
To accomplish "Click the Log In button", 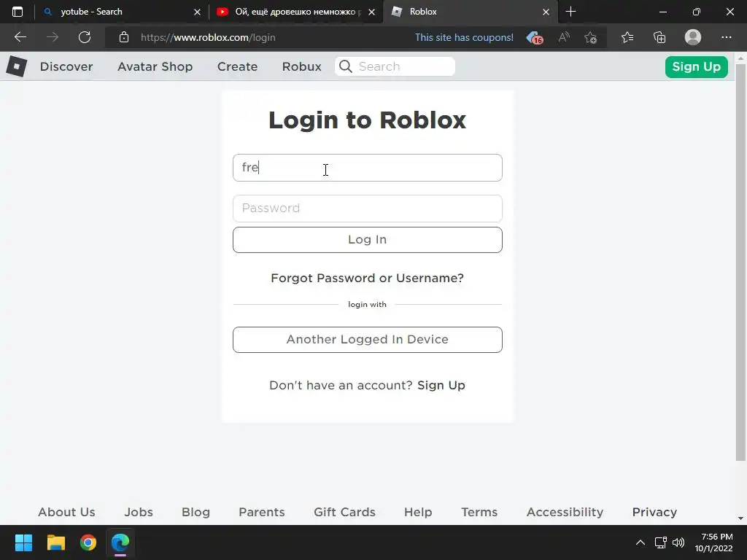I will [368, 239].
